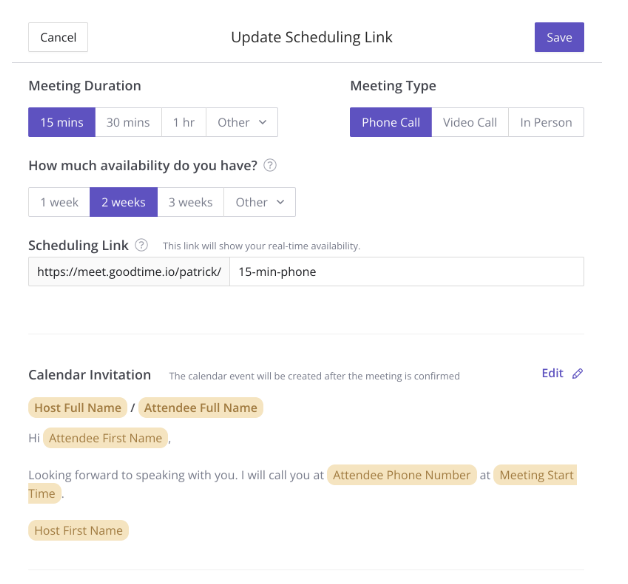
Task: Click the 15-min-phone link slug field
Action: click(407, 272)
